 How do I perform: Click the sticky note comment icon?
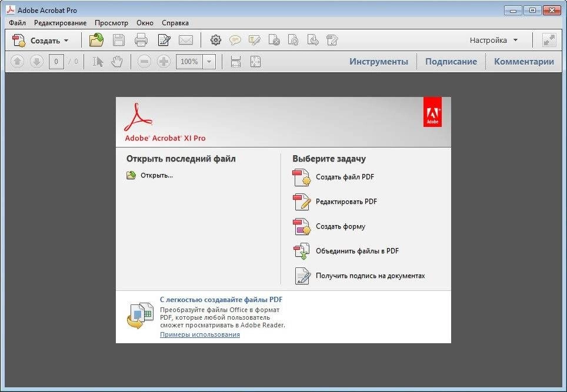tap(235, 40)
